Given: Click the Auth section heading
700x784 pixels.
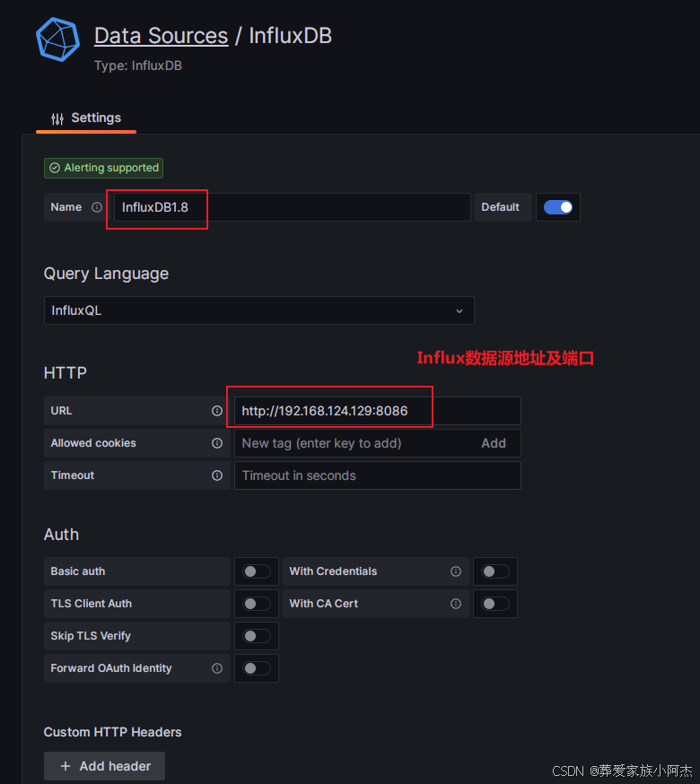Looking at the screenshot, I should coord(61,535).
